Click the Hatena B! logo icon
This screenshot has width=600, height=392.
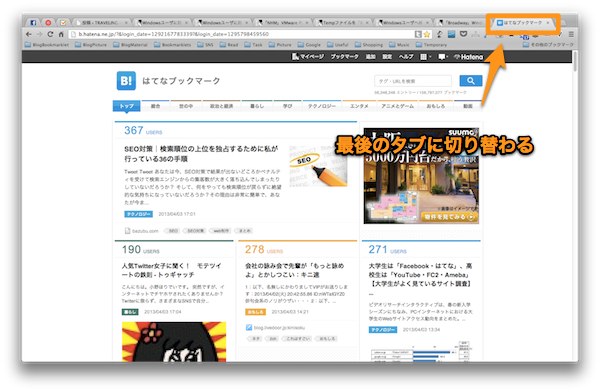(126, 81)
